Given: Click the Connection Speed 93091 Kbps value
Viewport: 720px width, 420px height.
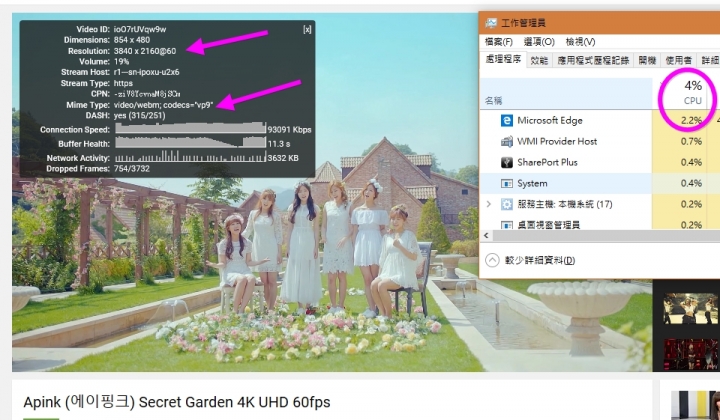Looking at the screenshot, I should [289, 130].
